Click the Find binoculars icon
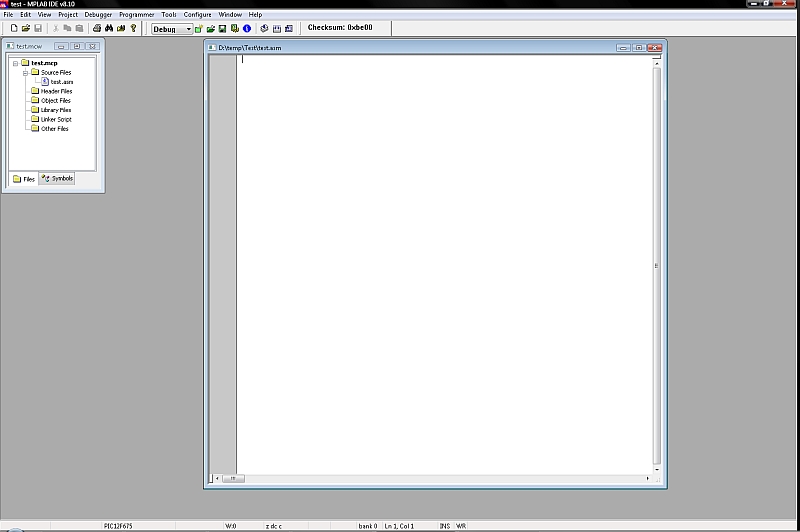 (109, 29)
